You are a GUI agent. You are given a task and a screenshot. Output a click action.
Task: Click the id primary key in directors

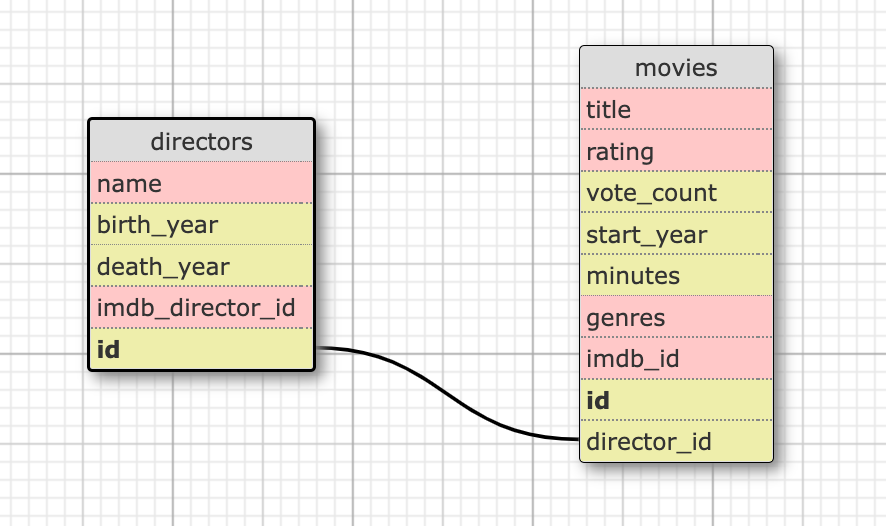201,349
